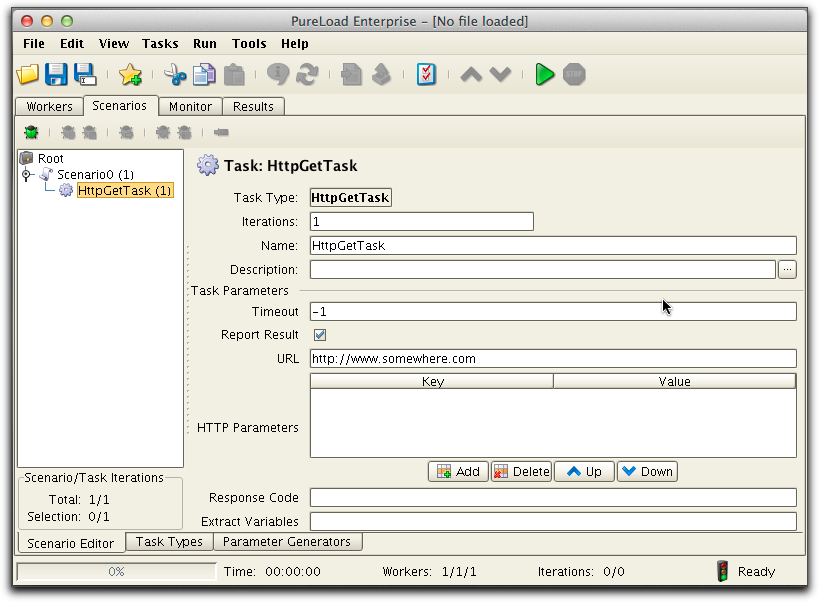This screenshot has height=602, width=819.
Task: Click the star with green plus icon
Action: point(130,74)
